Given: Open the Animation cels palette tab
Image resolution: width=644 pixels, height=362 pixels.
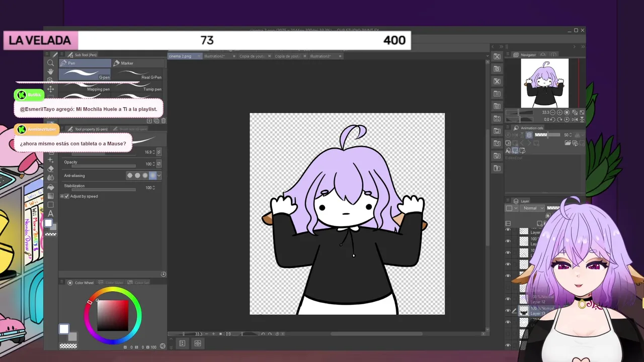Looking at the screenshot, I should click(528, 128).
